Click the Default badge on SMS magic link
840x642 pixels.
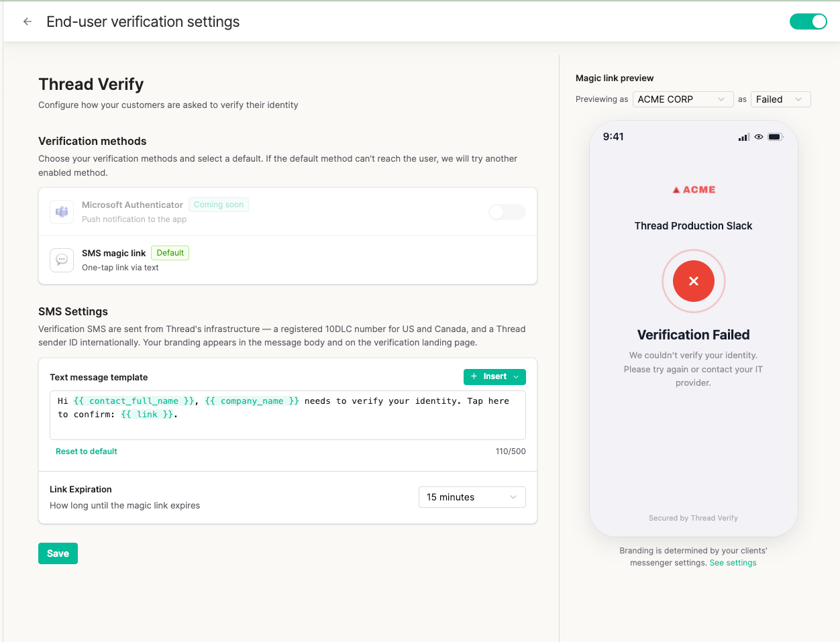point(170,253)
